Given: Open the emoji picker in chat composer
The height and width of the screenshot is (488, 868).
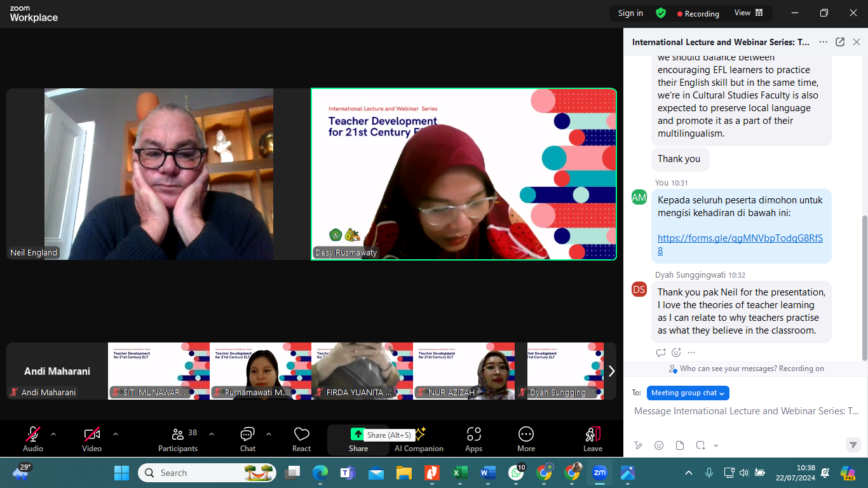Looking at the screenshot, I should (659, 445).
